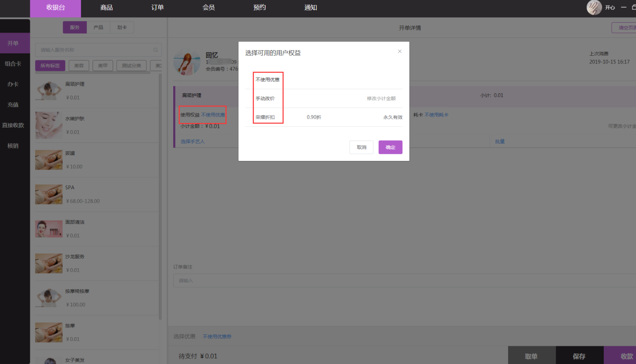Open the 订单 top tab
The image size is (636, 364).
coord(157,8)
